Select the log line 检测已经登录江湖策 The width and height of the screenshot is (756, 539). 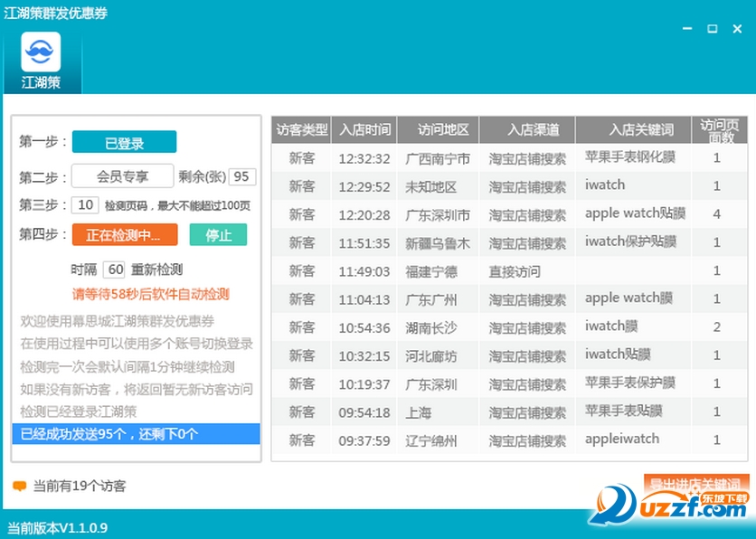[79, 411]
